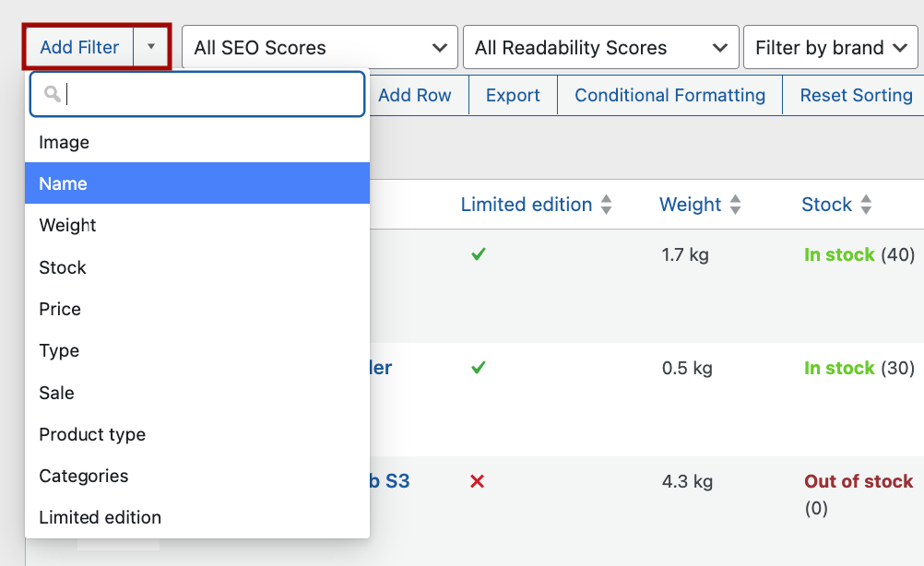This screenshot has height=566, width=924.
Task: Click the Add Row button
Action: (x=415, y=95)
